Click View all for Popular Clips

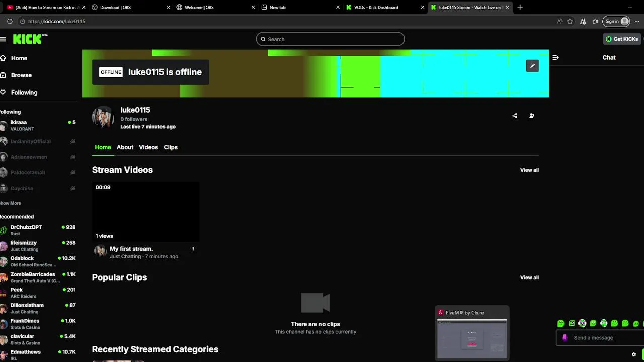529,277
